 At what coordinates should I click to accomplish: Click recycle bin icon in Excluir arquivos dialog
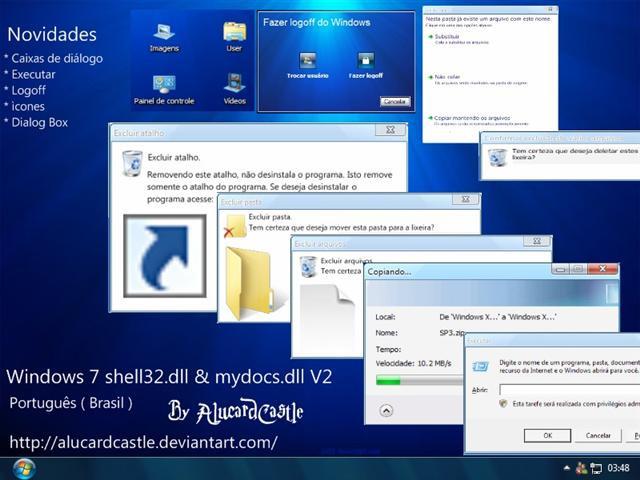[308, 267]
